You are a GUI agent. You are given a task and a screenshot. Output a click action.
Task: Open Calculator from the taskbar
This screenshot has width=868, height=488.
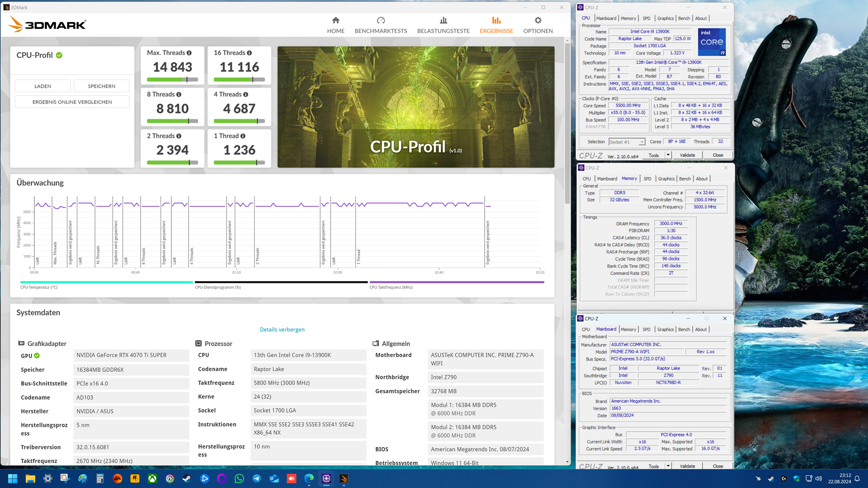(100, 479)
